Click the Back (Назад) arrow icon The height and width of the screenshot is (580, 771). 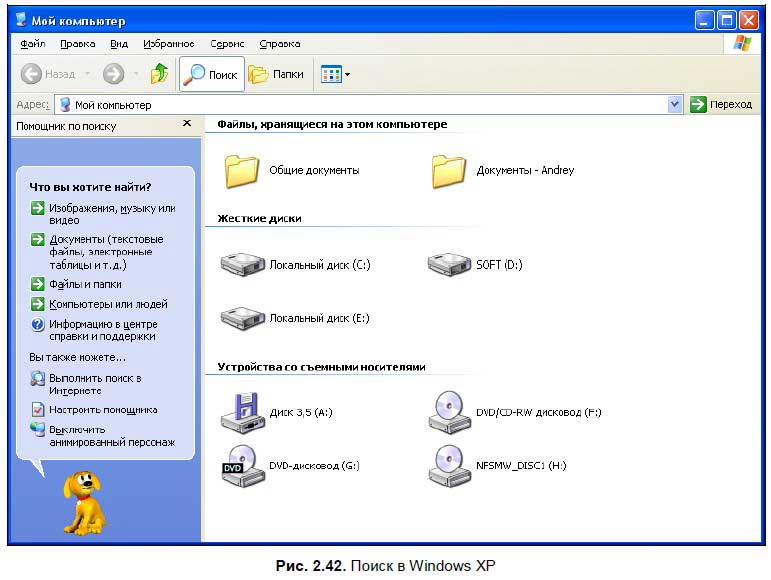click(x=31, y=74)
